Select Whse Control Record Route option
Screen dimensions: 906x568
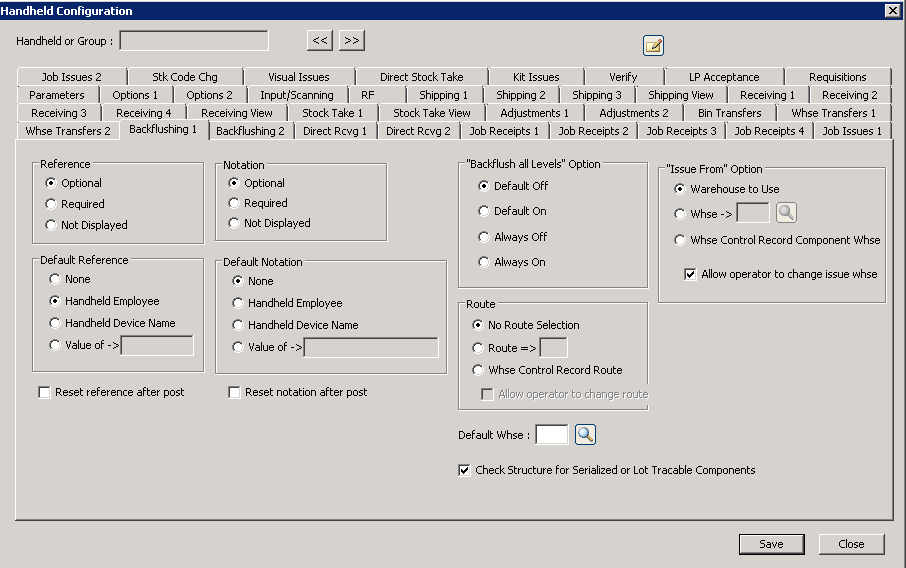click(479, 370)
